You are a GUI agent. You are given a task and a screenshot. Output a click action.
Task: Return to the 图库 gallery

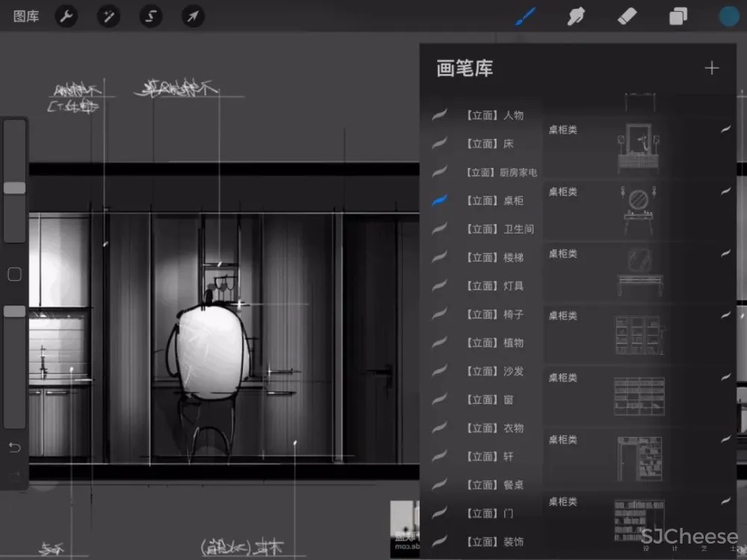[x=26, y=16]
